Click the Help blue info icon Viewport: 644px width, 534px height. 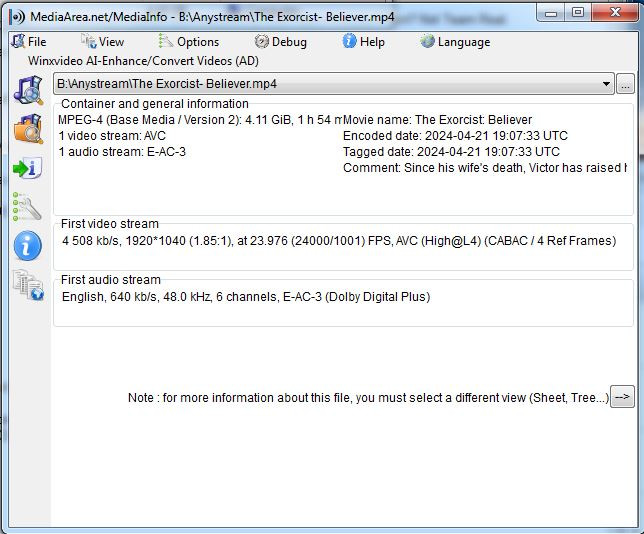click(350, 41)
